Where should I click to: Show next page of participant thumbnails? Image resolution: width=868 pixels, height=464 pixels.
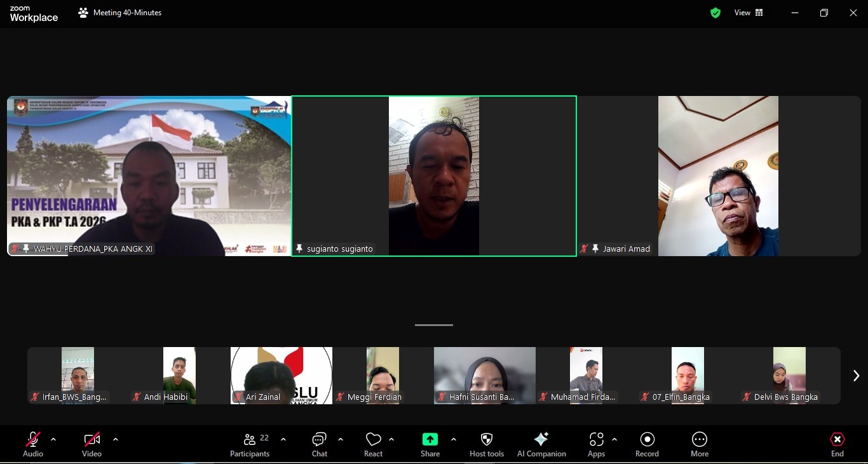pos(856,376)
